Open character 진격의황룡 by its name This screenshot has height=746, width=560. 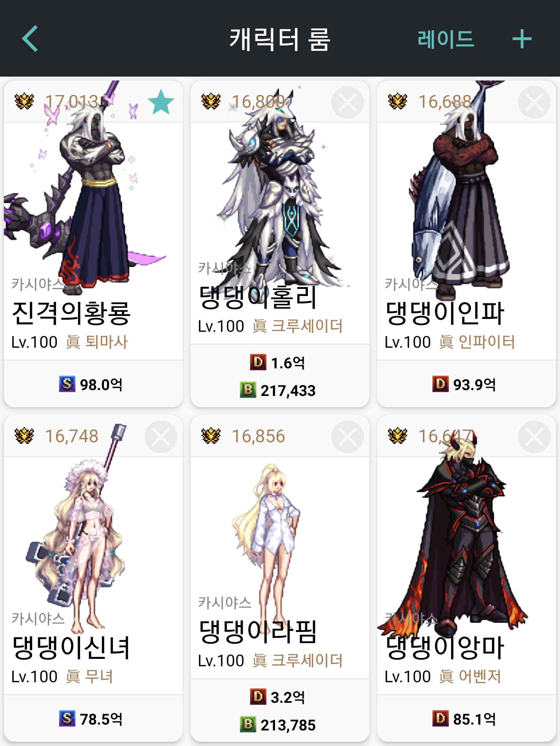pos(71,313)
